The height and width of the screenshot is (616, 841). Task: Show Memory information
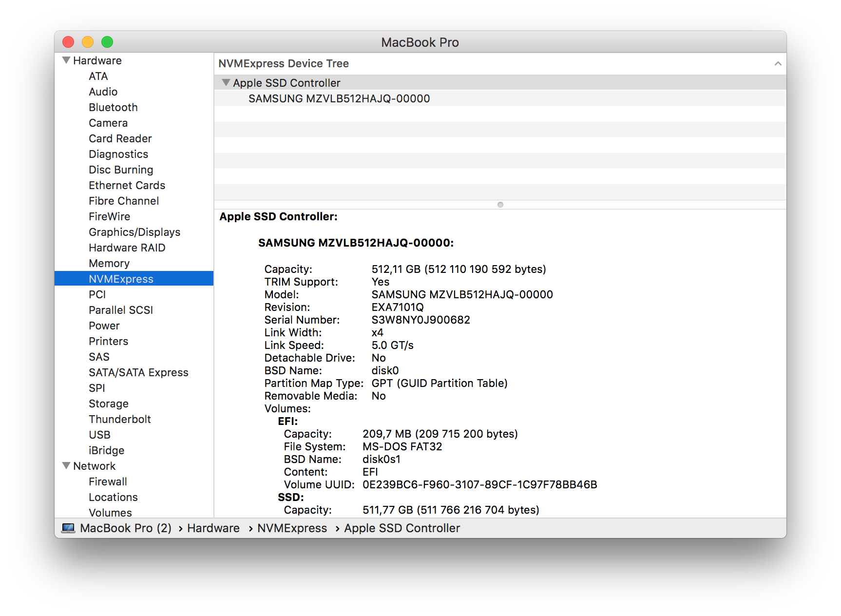(109, 263)
